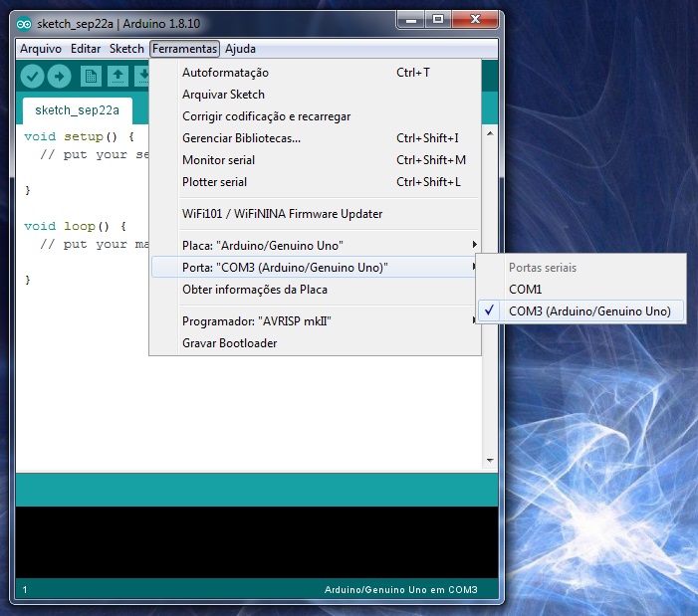Viewport: 698px width, 616px height.
Task: Open the Arquivo menu
Action: point(41,49)
